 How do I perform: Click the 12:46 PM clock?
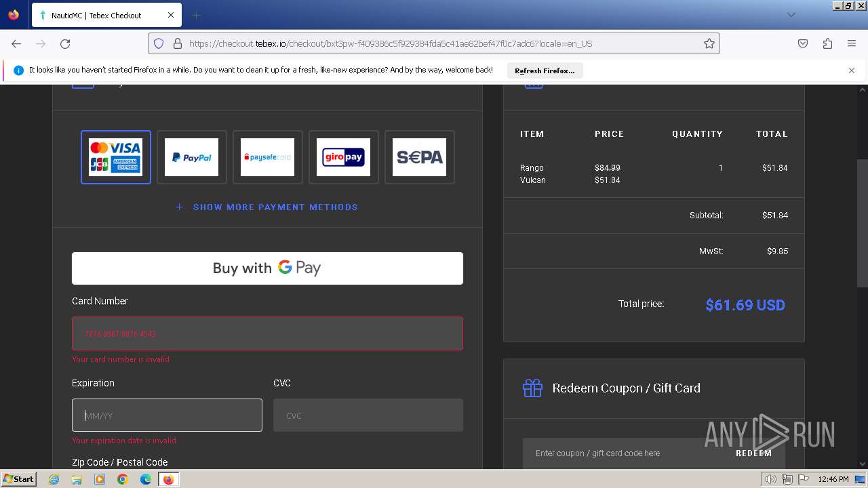pos(833,479)
